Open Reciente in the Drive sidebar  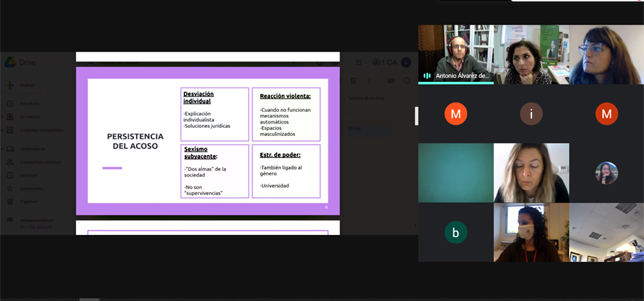tap(28, 175)
